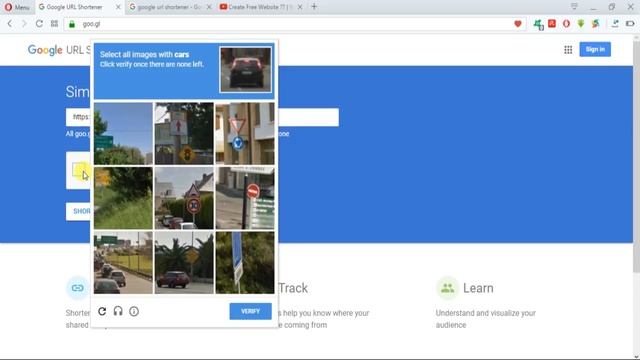640x360 pixels.
Task: Close the Create Free Website tab
Action: coord(300,7)
